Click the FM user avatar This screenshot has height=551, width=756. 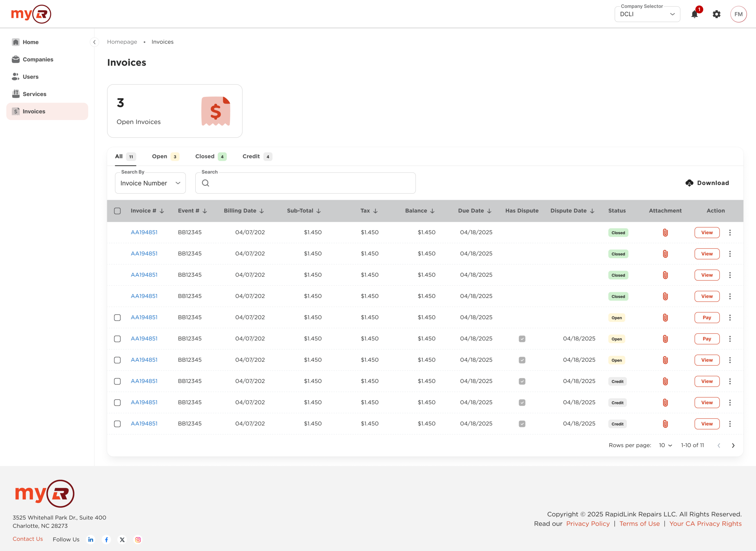click(738, 14)
